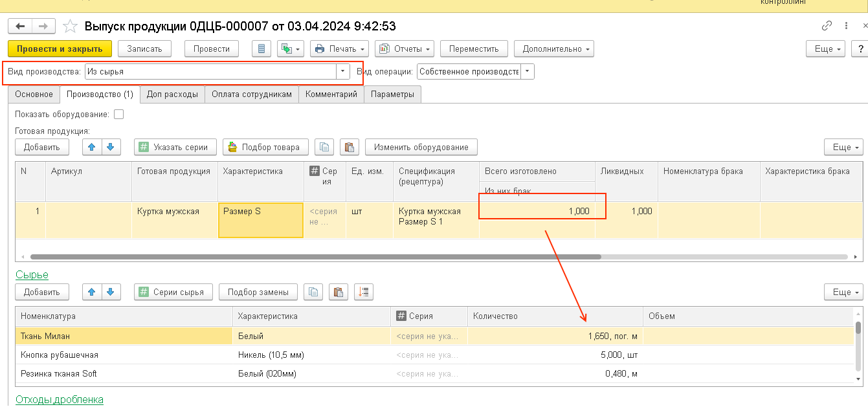Move finished product row down
Image resolution: width=868 pixels, height=407 pixels.
[111, 147]
